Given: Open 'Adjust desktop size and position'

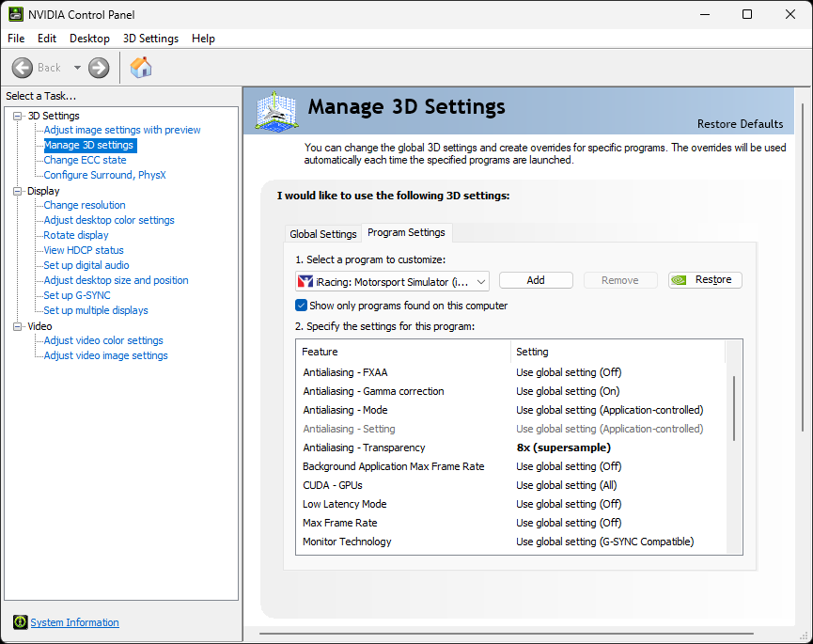Looking at the screenshot, I should [117, 280].
